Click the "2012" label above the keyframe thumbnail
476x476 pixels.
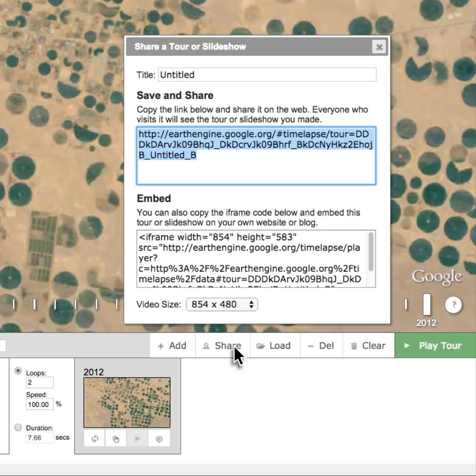pos(93,372)
